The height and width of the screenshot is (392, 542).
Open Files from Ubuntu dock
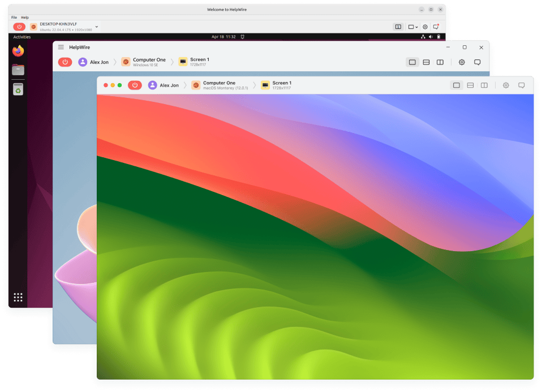(18, 70)
